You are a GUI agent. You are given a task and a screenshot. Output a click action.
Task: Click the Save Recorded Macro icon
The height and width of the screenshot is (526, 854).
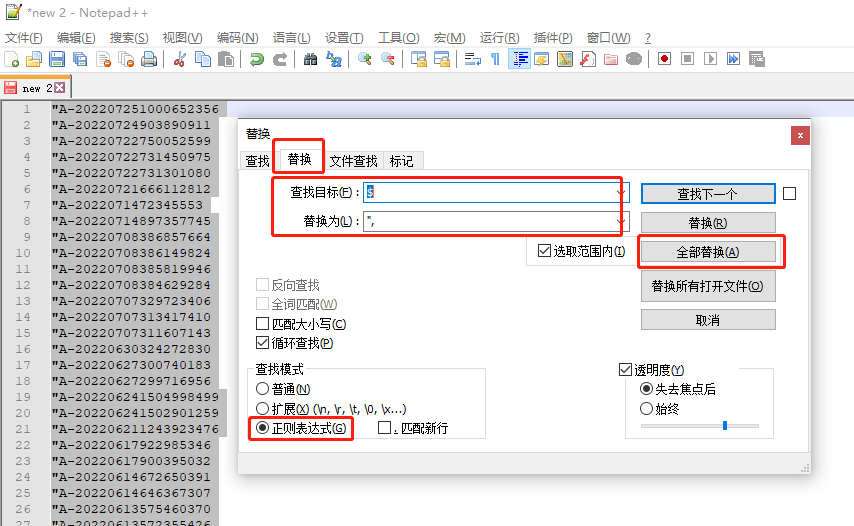coord(757,59)
